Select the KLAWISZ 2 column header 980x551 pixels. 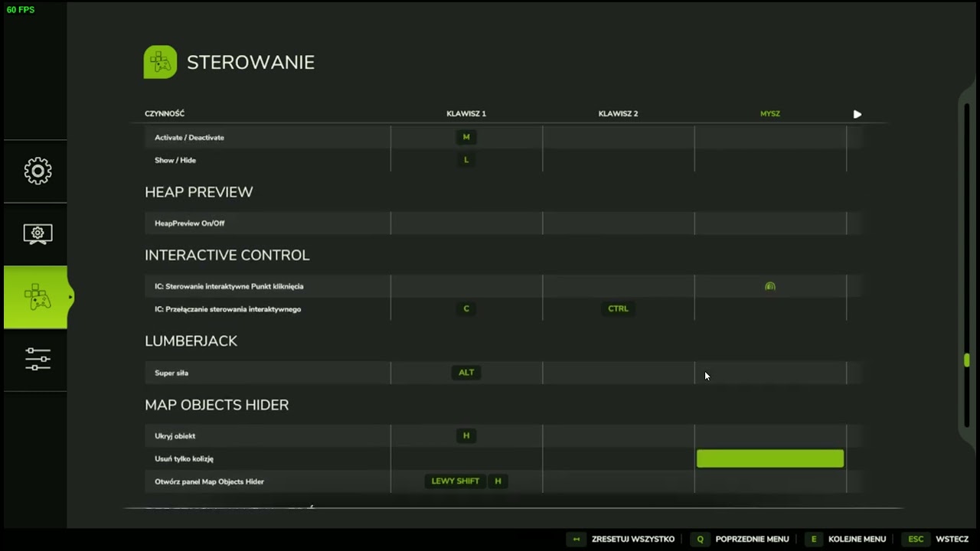(x=618, y=113)
